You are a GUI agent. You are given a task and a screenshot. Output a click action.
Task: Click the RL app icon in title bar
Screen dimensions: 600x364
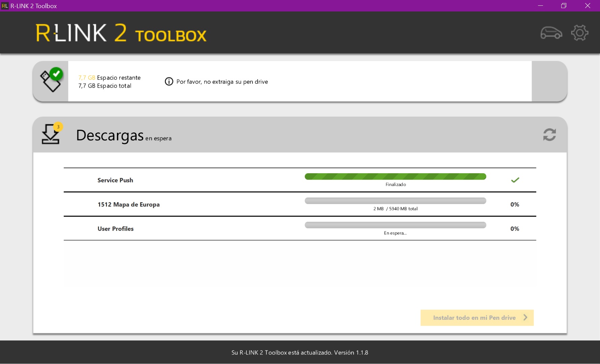pyautogui.click(x=5, y=6)
